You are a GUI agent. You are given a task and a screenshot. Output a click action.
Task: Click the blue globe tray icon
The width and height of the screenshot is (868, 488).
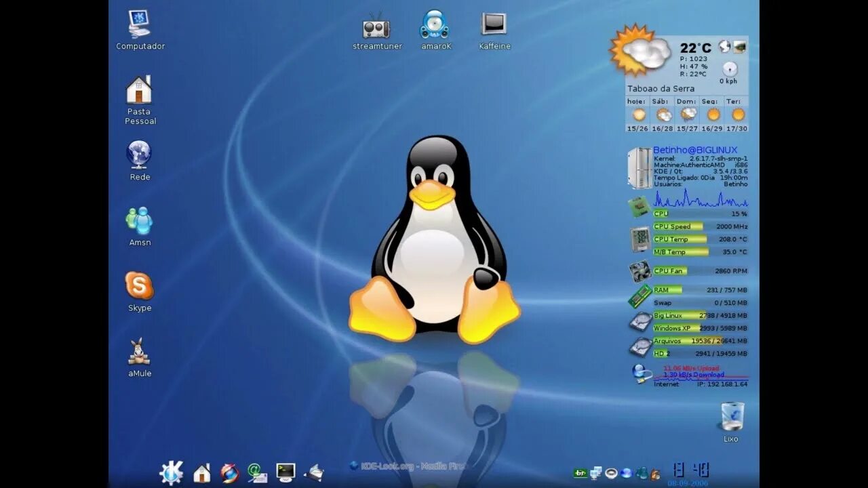(626, 473)
